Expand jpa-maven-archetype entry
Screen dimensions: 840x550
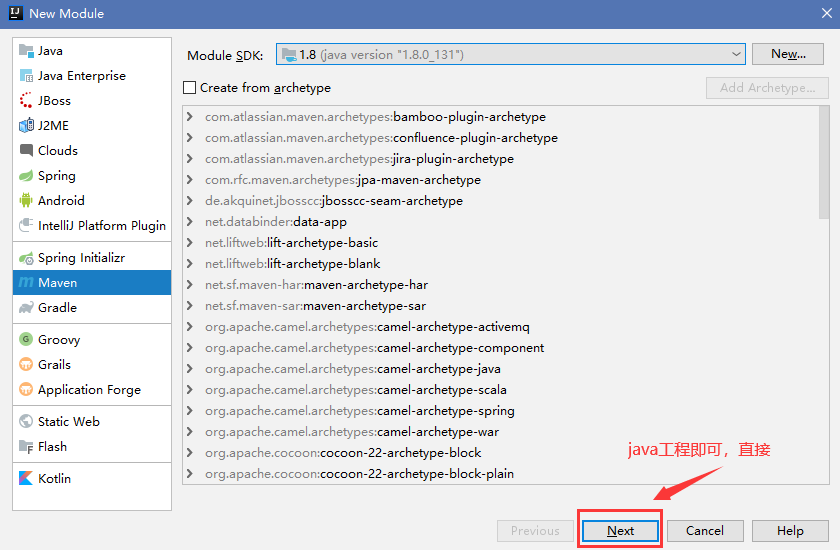[x=190, y=180]
